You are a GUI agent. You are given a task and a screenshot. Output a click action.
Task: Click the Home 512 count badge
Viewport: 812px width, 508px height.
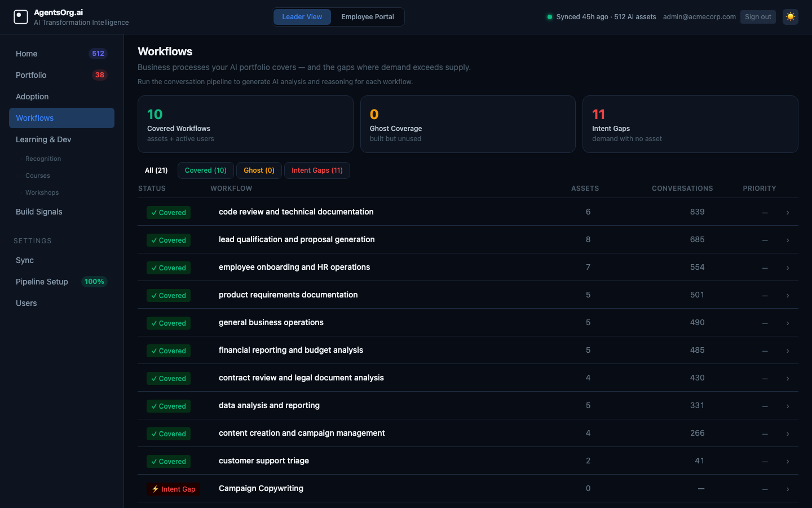[x=98, y=54]
